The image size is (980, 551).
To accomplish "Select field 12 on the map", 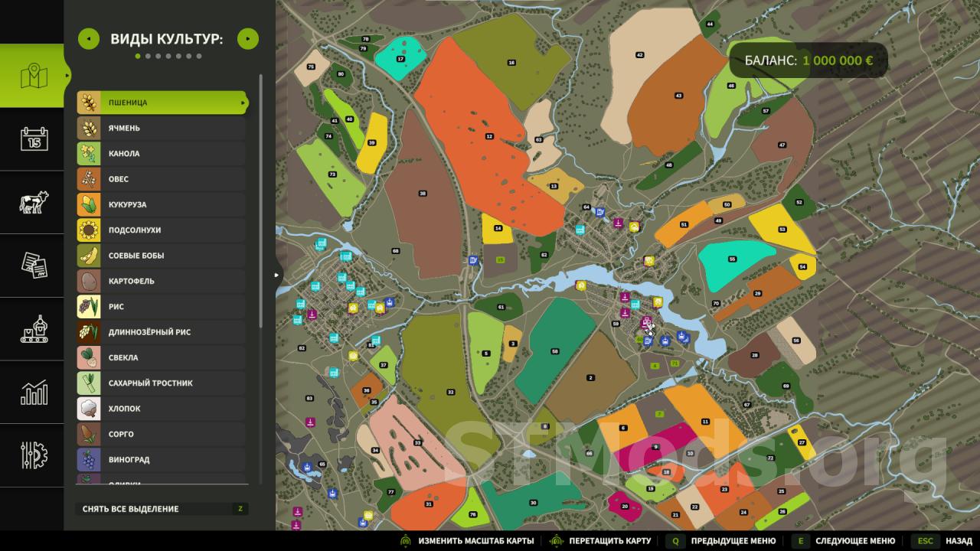I will [x=489, y=136].
